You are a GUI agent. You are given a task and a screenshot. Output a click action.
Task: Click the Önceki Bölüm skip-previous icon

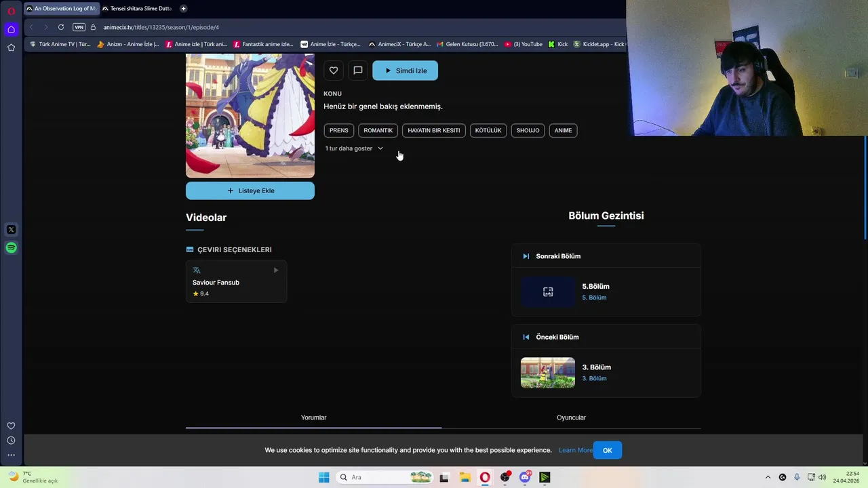click(x=526, y=337)
